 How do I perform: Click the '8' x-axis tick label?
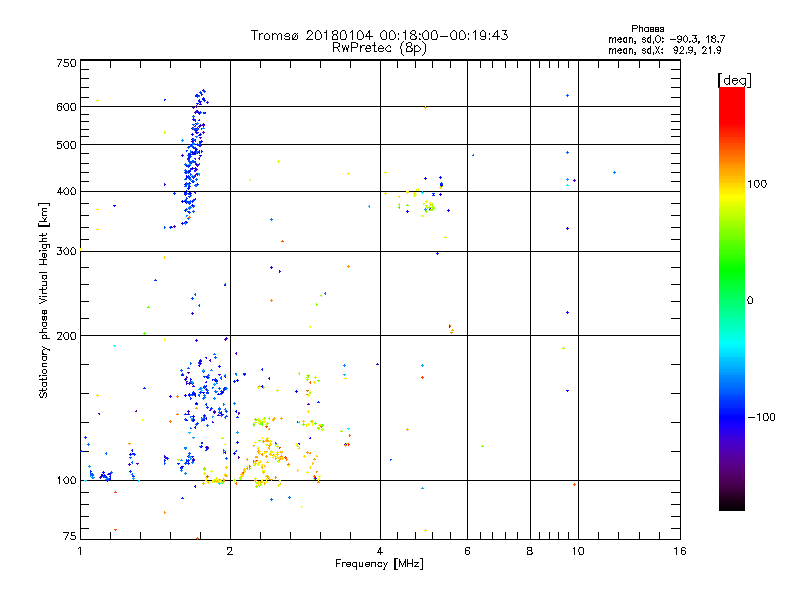tap(530, 551)
